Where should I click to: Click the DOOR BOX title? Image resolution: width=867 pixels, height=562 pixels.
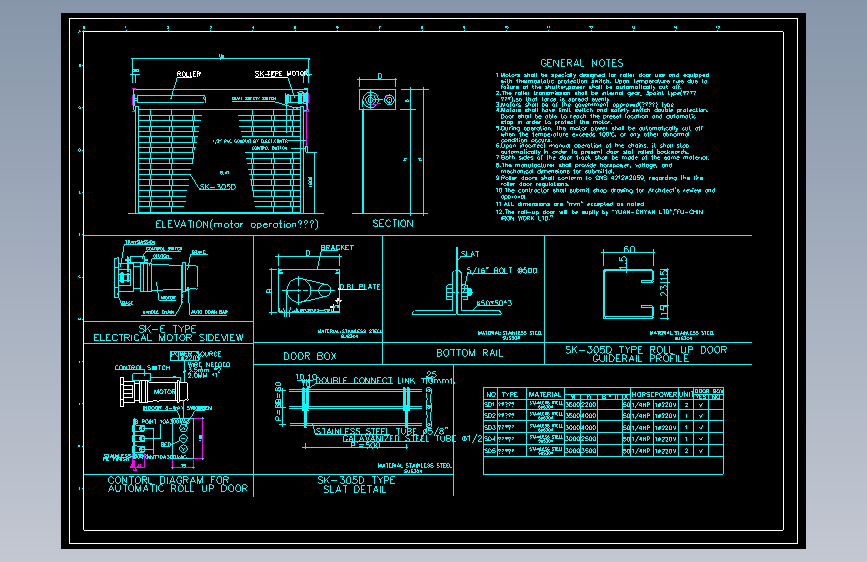310,356
